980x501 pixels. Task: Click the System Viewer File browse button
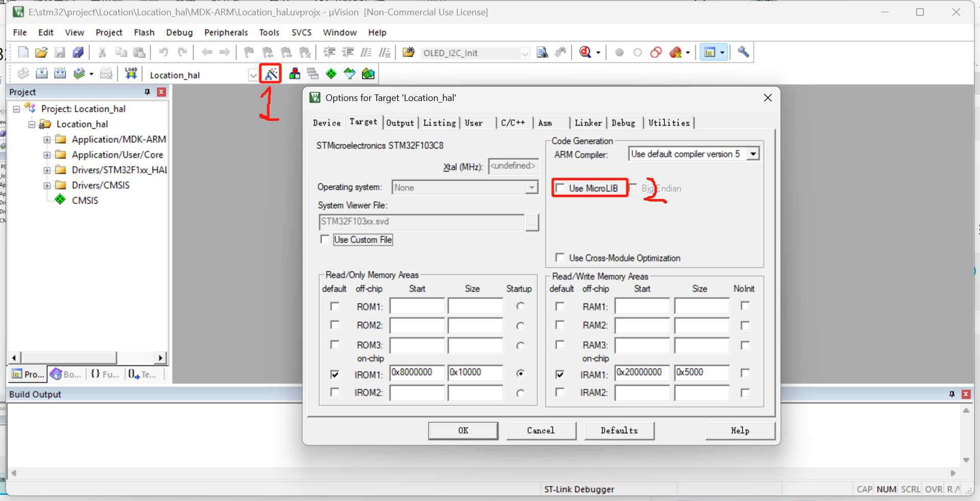tap(532, 222)
